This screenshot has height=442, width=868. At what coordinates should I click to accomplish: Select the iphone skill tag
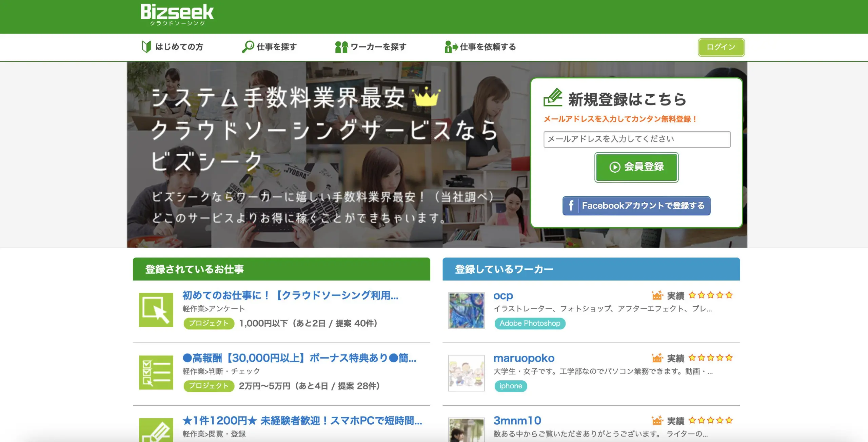pyautogui.click(x=510, y=386)
